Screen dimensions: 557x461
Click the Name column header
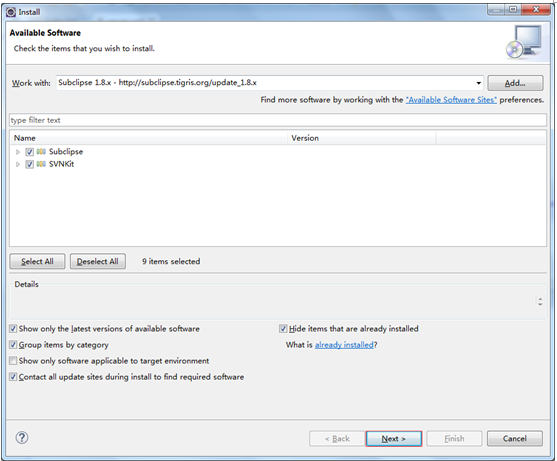pos(148,138)
